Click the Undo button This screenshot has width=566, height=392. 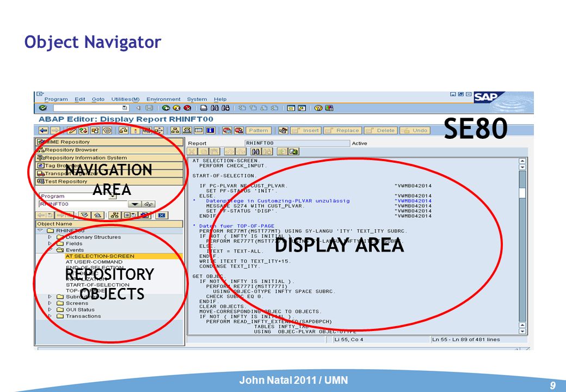(x=415, y=130)
